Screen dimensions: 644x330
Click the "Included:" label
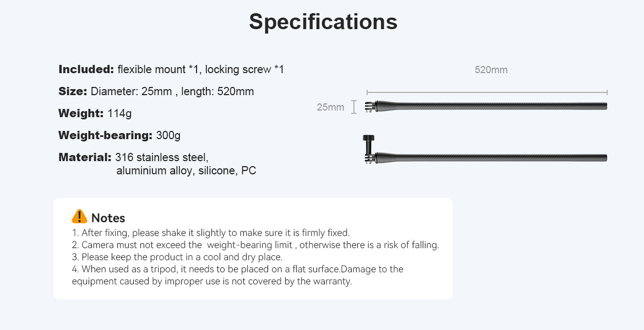(86, 69)
